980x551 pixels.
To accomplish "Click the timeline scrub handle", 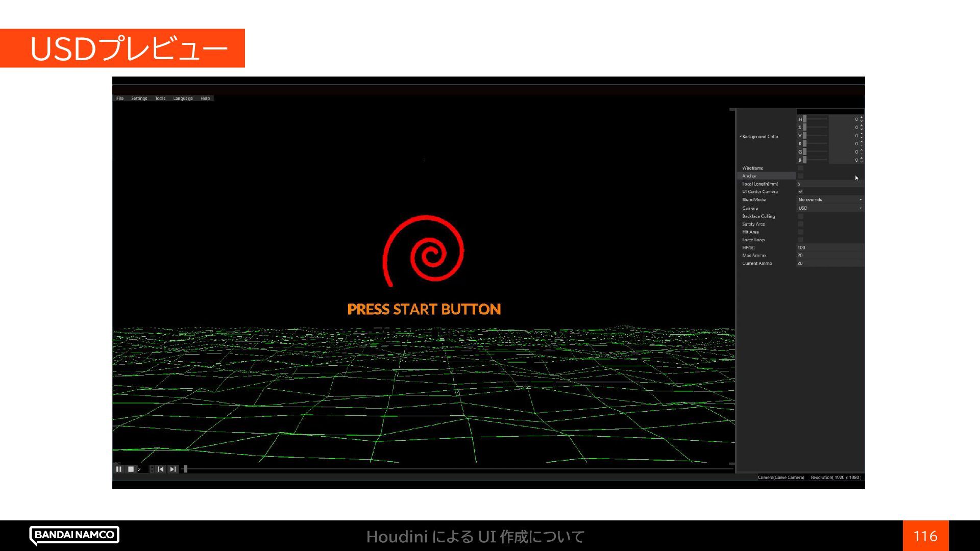I will point(185,469).
